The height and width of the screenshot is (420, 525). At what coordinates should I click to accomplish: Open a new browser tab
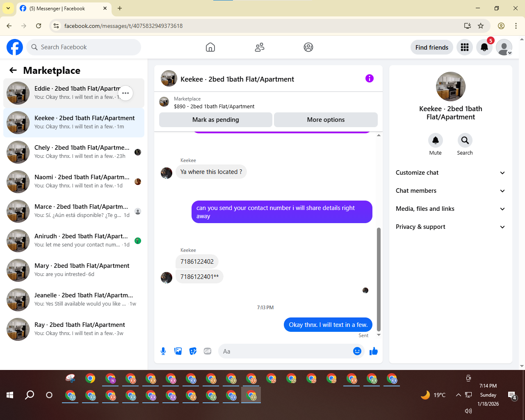click(120, 8)
